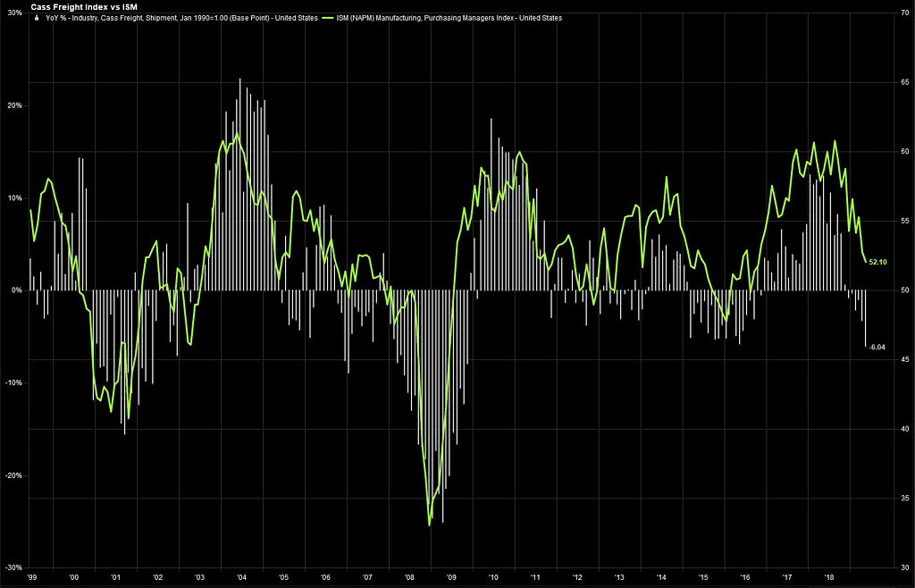Click the 45 label on the ISM axis

(904, 359)
